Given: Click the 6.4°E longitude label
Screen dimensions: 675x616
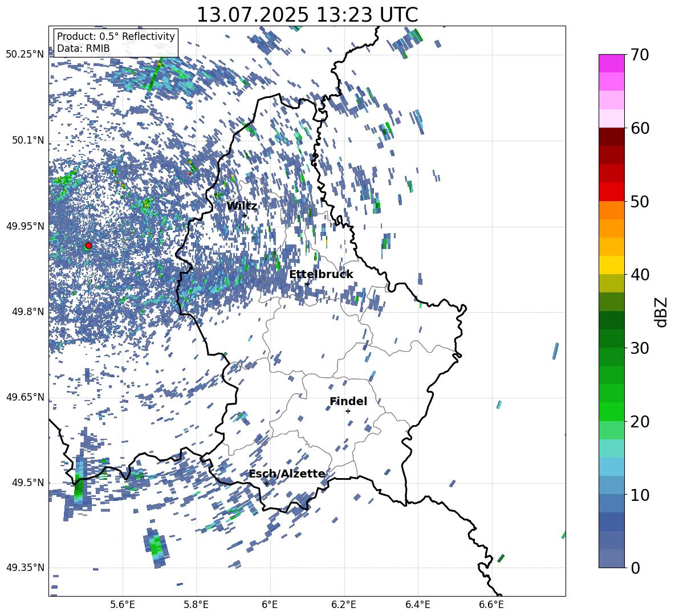Looking at the screenshot, I should click(x=417, y=605).
